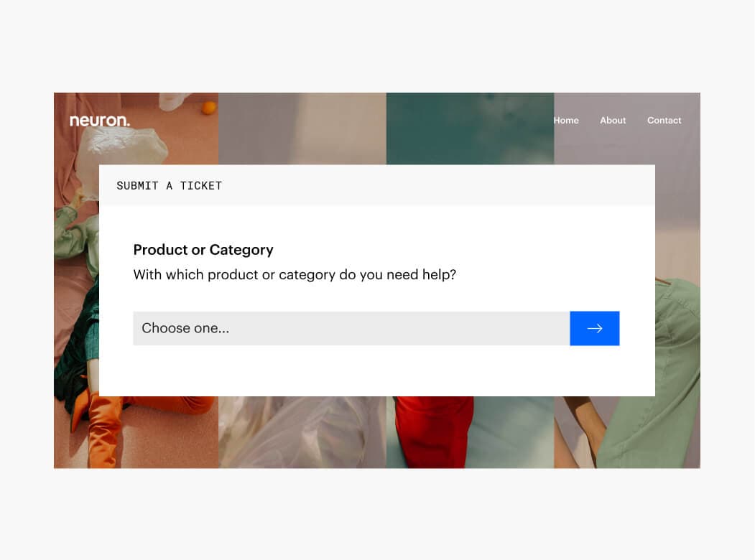Screen dimensions: 755x560
Task: Open the Choose one... dropdown
Action: click(351, 329)
